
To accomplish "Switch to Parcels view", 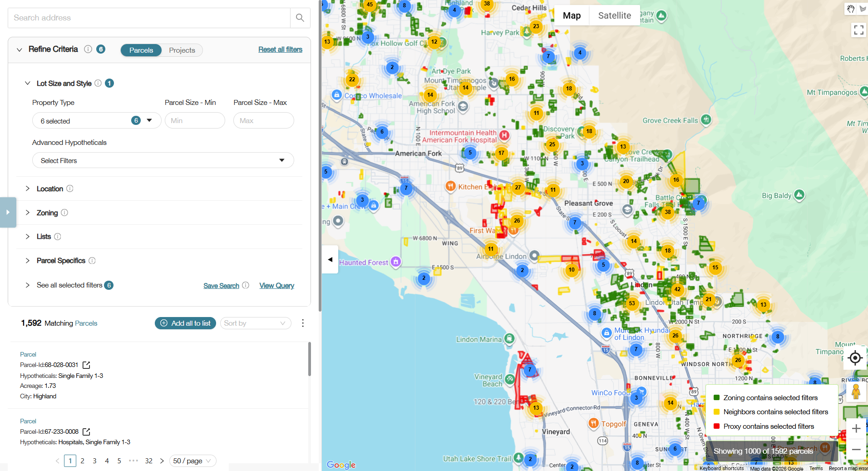I will (141, 50).
